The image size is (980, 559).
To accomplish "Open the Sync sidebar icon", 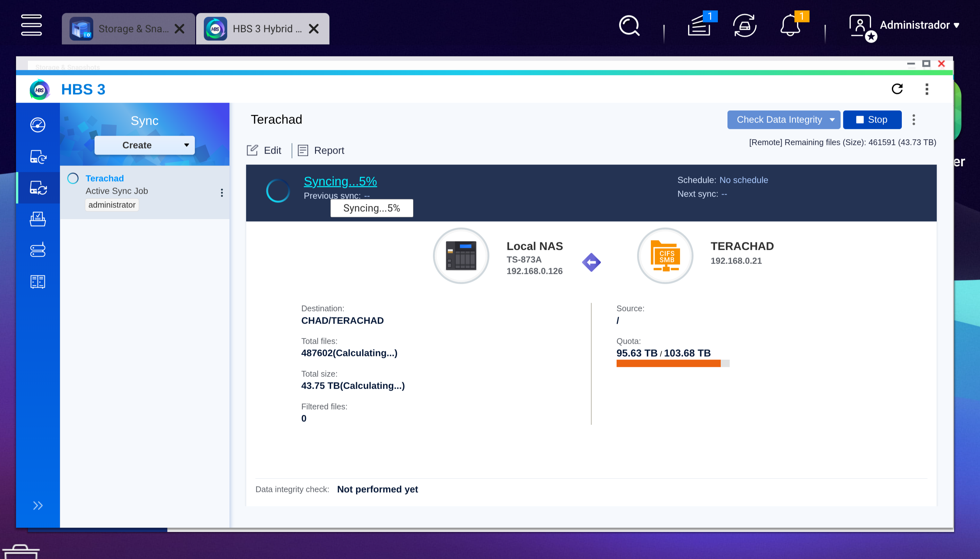I will click(x=38, y=188).
